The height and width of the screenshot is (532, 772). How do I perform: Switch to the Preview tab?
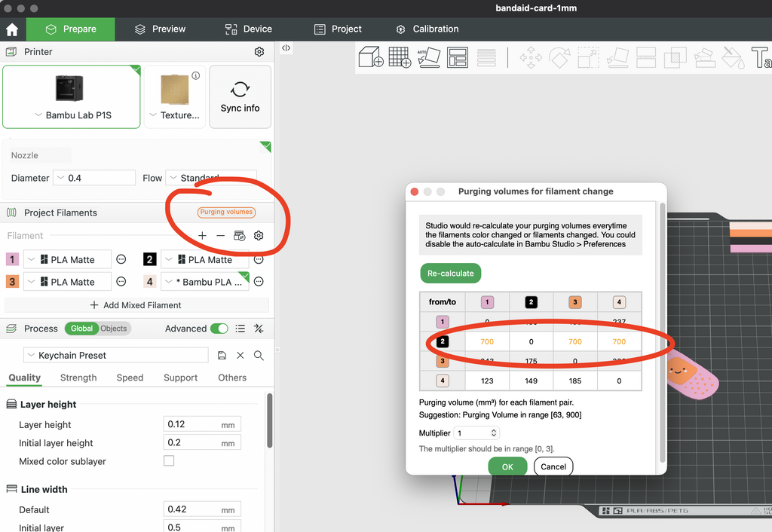[161, 29]
